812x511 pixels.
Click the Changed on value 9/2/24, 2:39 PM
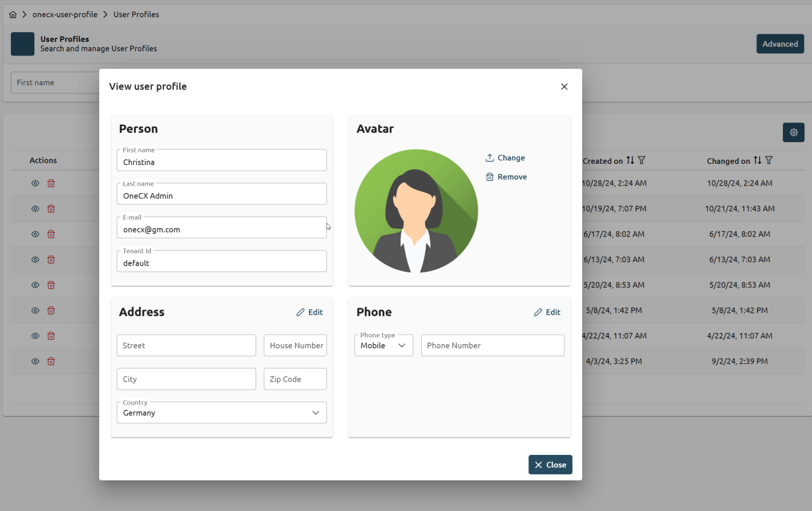740,361
